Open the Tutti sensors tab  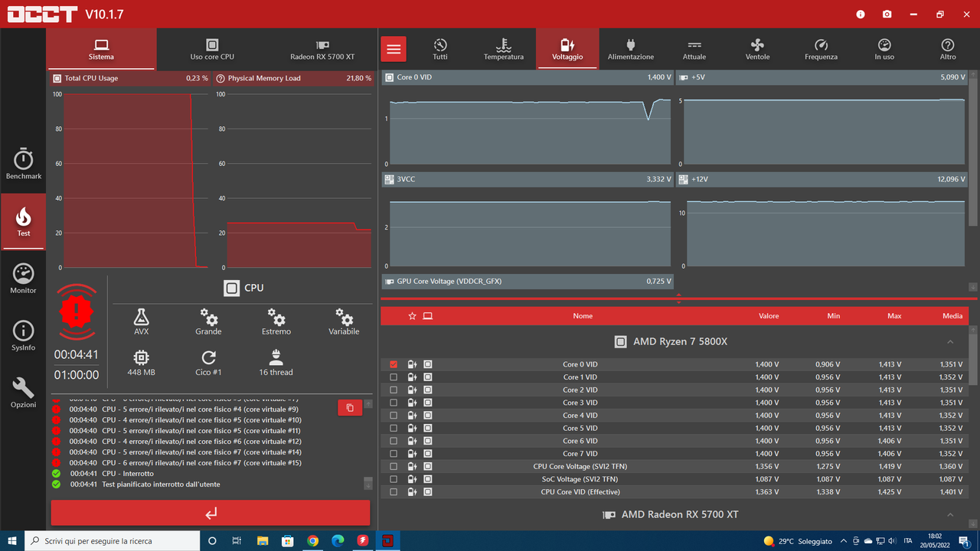[x=440, y=50]
